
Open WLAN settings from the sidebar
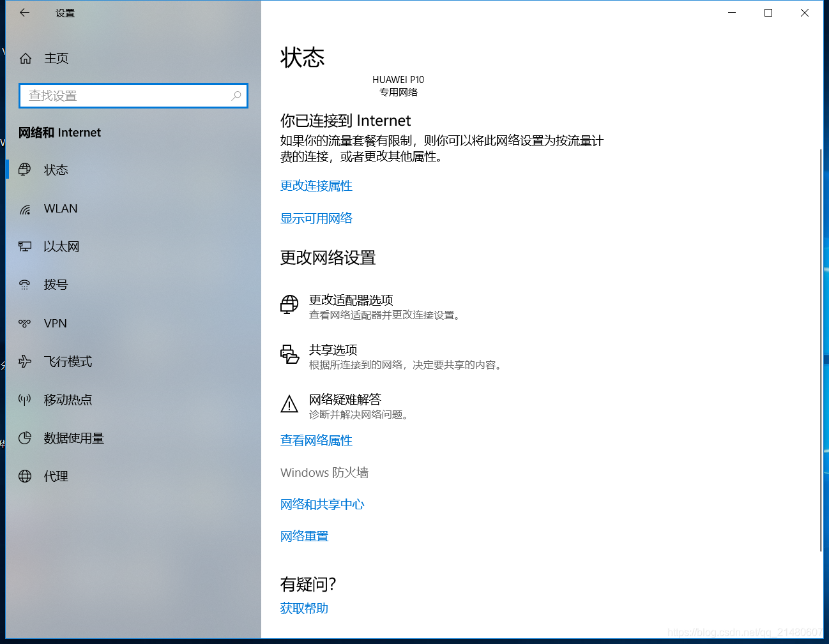(x=60, y=208)
